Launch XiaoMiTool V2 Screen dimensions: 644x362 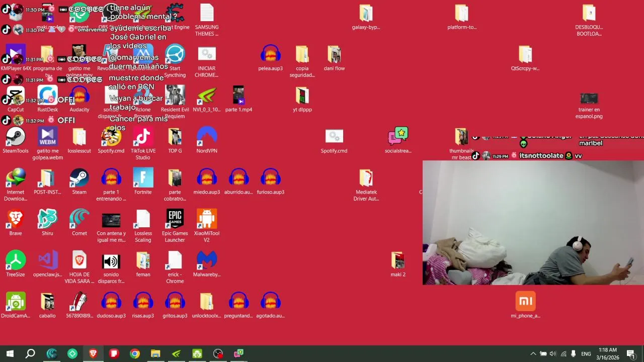tap(207, 226)
